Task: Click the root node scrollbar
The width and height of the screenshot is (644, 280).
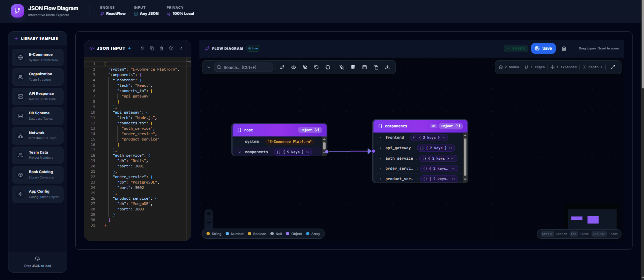Action: click(324, 146)
